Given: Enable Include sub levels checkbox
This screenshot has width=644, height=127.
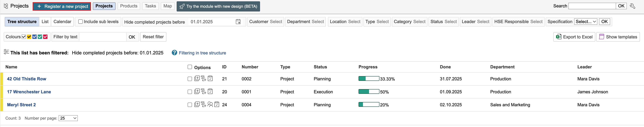Looking at the screenshot, I should coord(80,22).
